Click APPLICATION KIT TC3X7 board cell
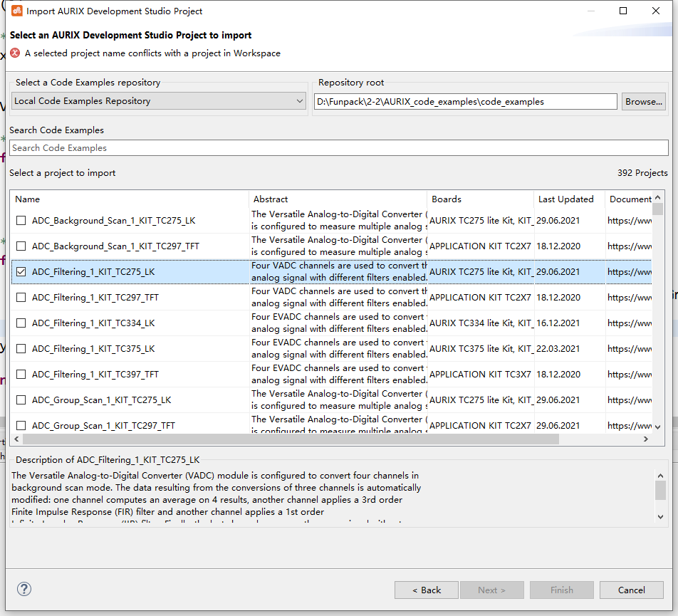 (480, 375)
